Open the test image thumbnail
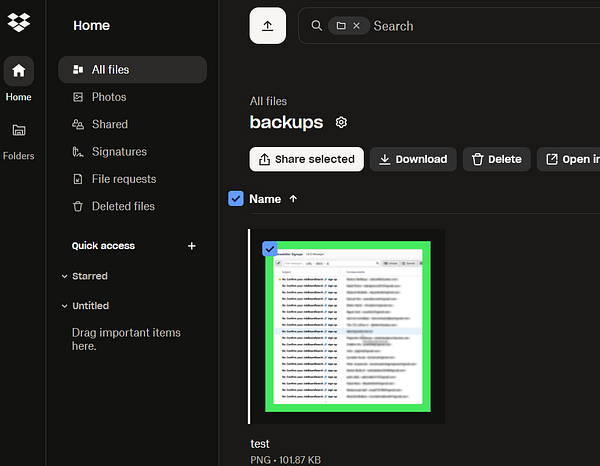600x466 pixels. click(348, 326)
